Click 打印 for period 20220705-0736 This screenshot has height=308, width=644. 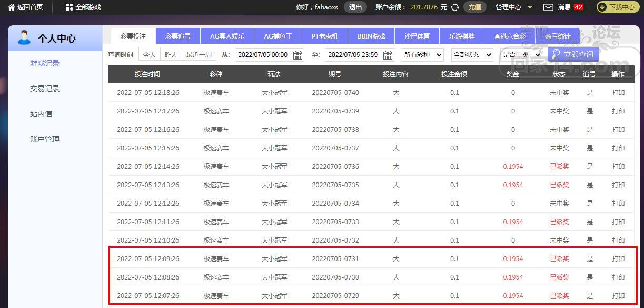click(x=618, y=167)
